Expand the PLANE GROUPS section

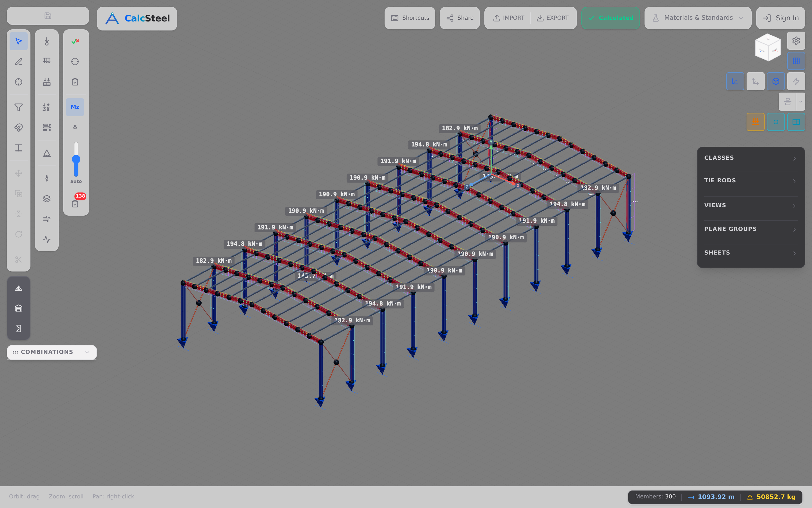751,229
